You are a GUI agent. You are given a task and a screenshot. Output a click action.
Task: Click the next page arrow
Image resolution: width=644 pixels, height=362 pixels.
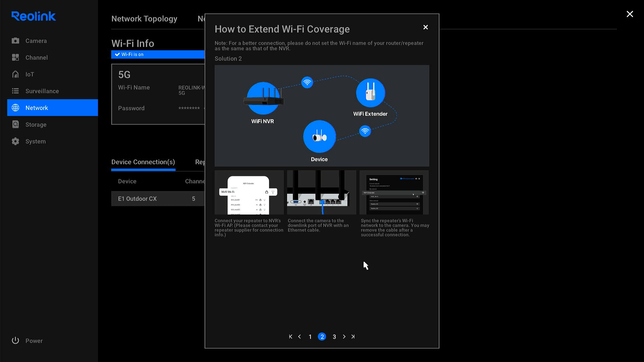point(344,337)
